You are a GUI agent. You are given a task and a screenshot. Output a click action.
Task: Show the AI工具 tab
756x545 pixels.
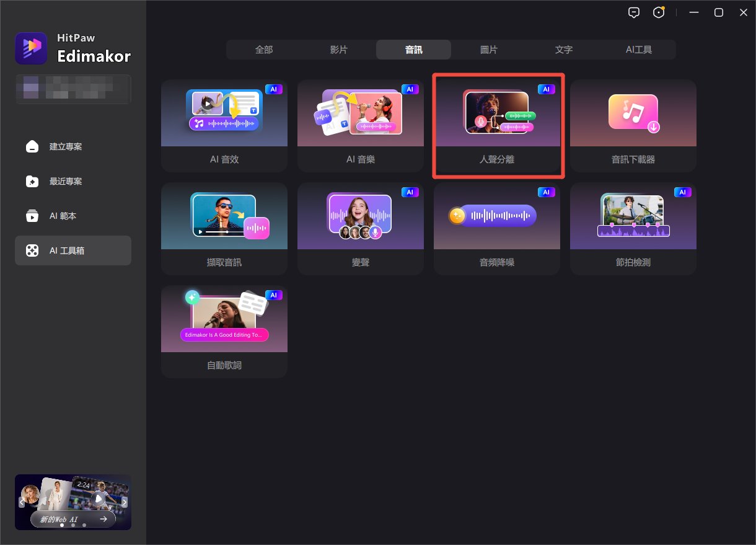coord(639,50)
